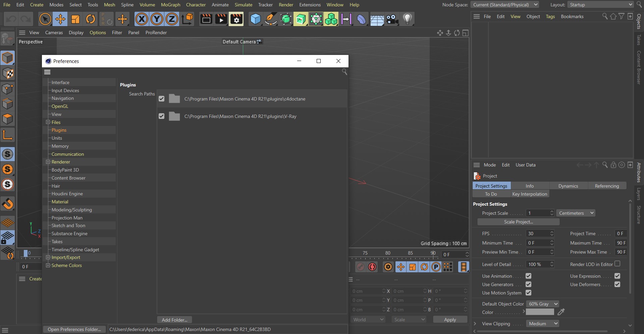Screen dimensions: 644x334
Task: Add a Cube primitive
Action: tap(256, 19)
